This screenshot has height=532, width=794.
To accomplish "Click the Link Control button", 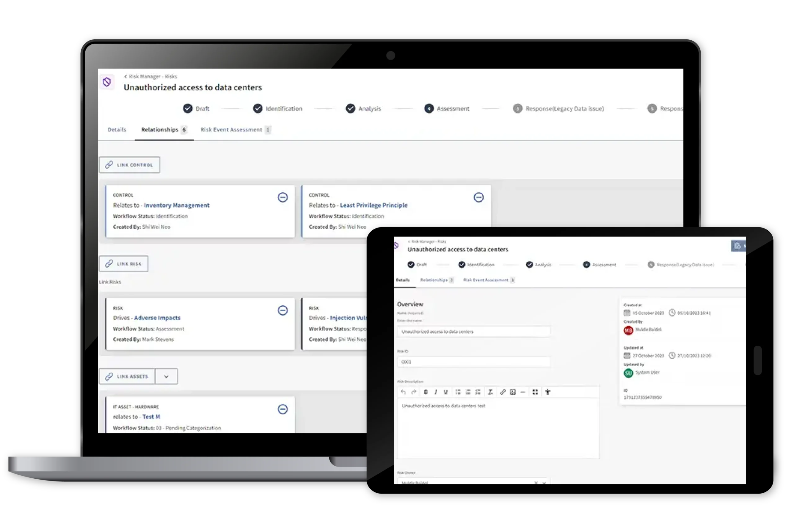I will click(x=129, y=165).
